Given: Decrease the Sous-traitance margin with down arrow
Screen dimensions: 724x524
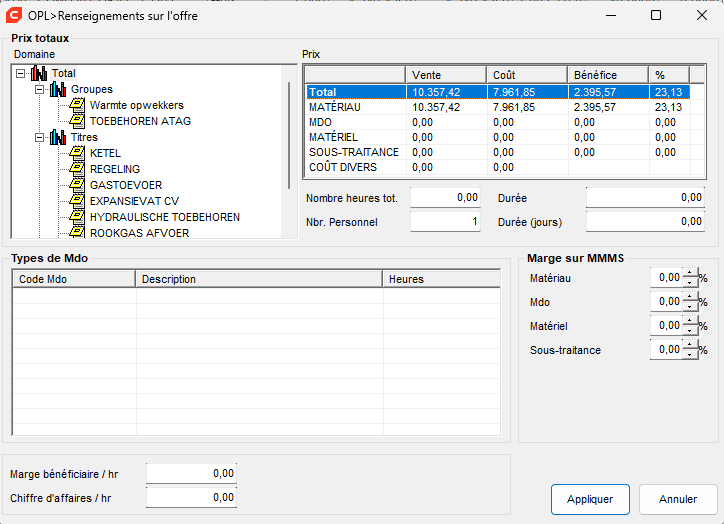Looking at the screenshot, I should click(690, 354).
